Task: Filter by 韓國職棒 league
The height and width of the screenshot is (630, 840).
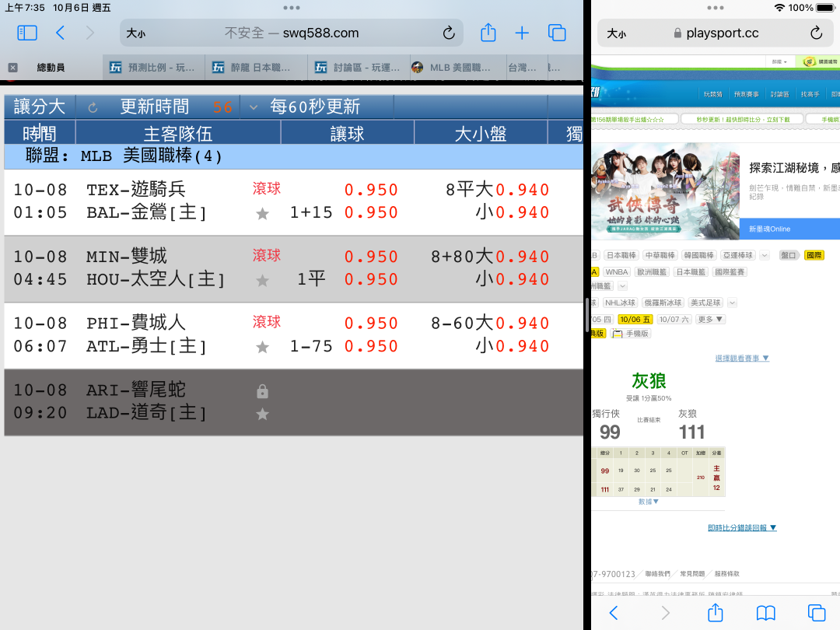Action: [699, 256]
